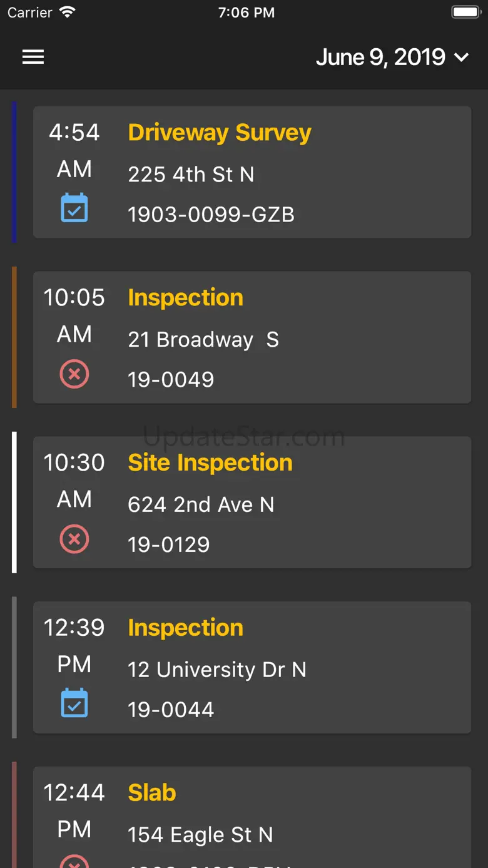The image size is (488, 868).
Task: Tap the 154 Eagle St N address
Action: [x=200, y=835]
